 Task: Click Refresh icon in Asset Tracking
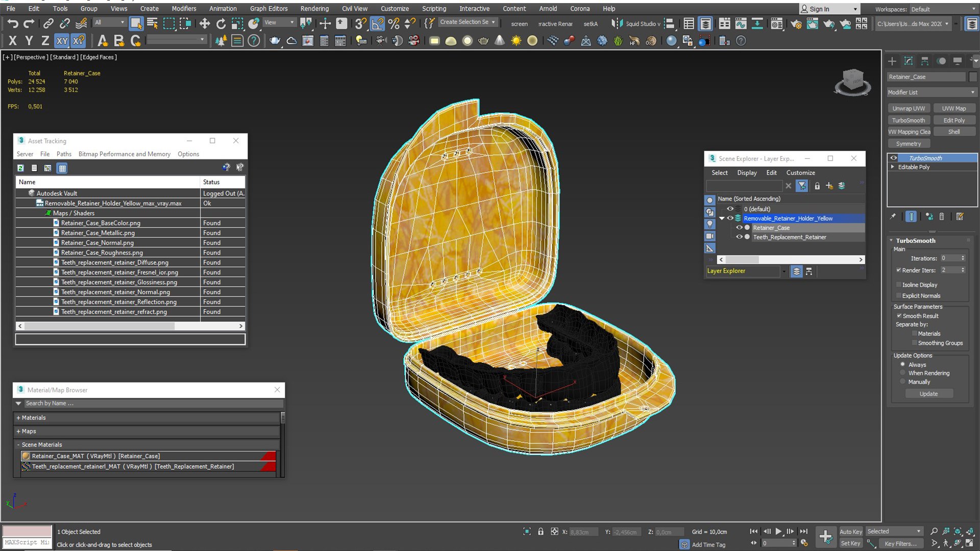[x=21, y=168]
